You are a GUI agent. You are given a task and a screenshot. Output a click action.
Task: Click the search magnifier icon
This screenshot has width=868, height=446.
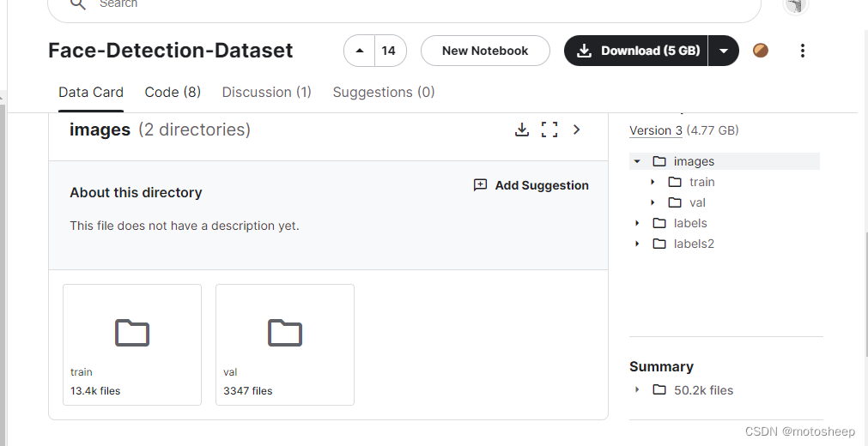click(78, 5)
